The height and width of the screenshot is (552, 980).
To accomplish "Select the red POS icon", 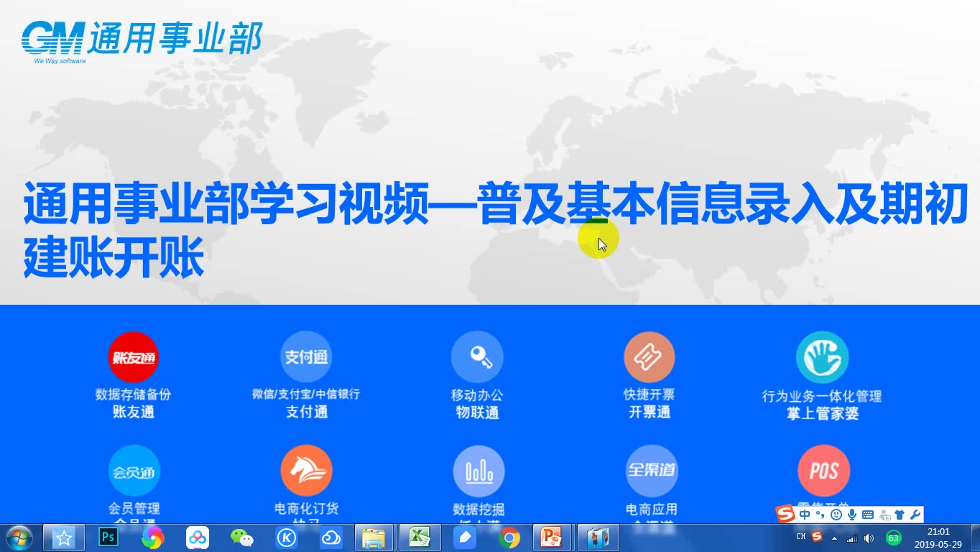I will (823, 471).
